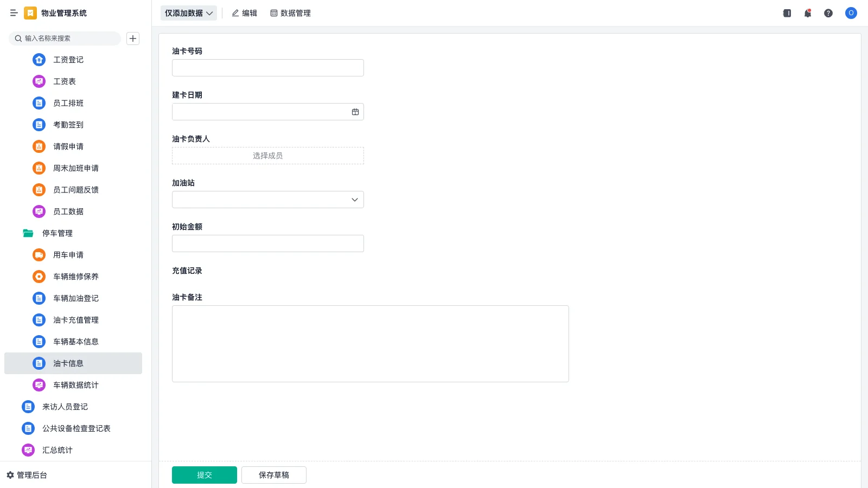Click the 管理后台 gear icon
This screenshot has width=868, height=488.
click(x=10, y=475)
